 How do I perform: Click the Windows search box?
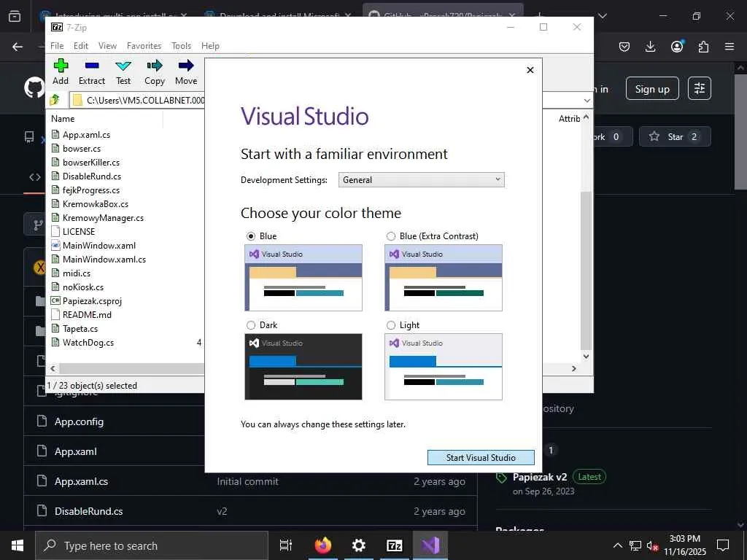click(152, 545)
